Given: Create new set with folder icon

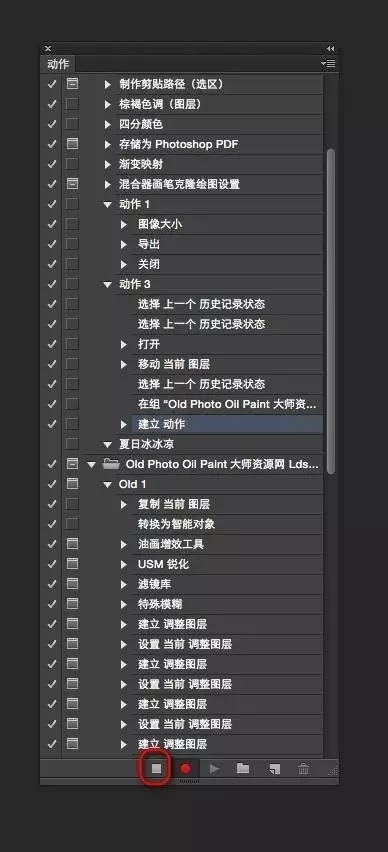Looking at the screenshot, I should coord(243,768).
